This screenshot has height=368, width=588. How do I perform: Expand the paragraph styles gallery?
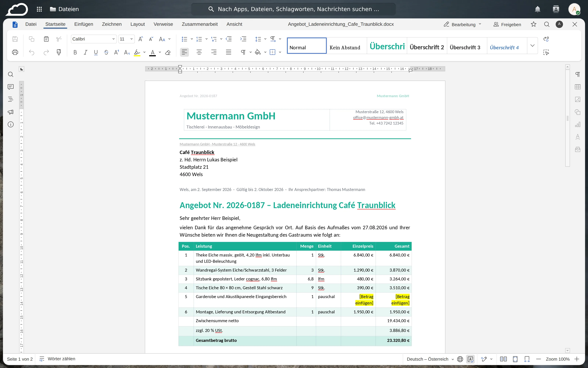coord(532,45)
